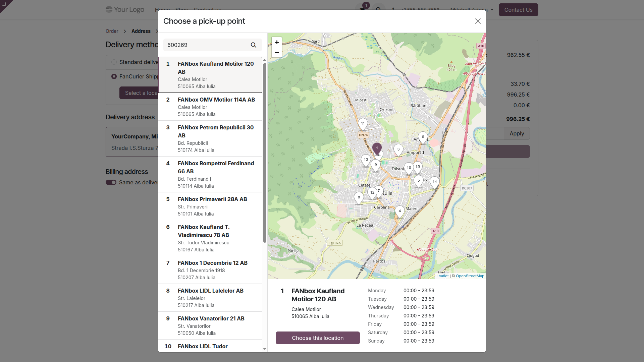Select map marker number 14
Screen dimensions: 644x362
click(435, 182)
